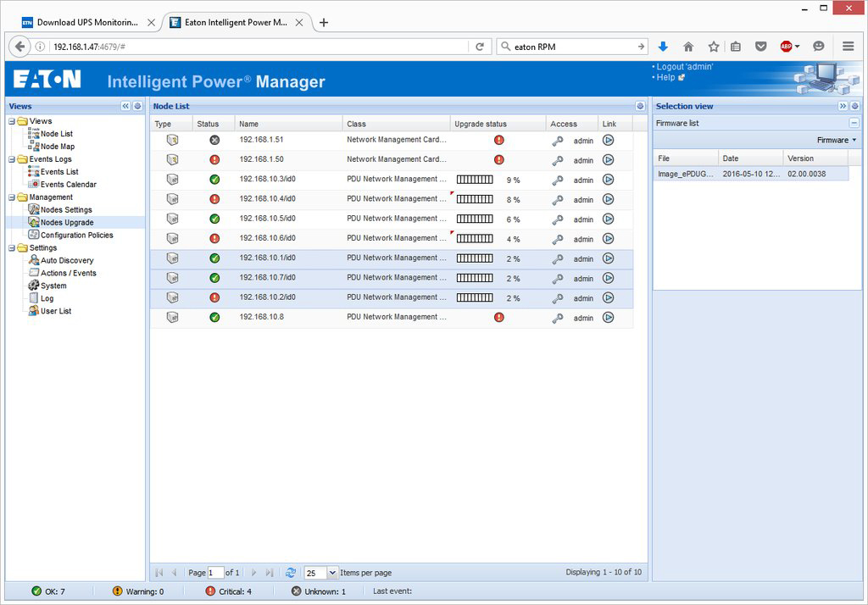Collapse the Firmware list section
868x605 pixels.
(x=854, y=123)
